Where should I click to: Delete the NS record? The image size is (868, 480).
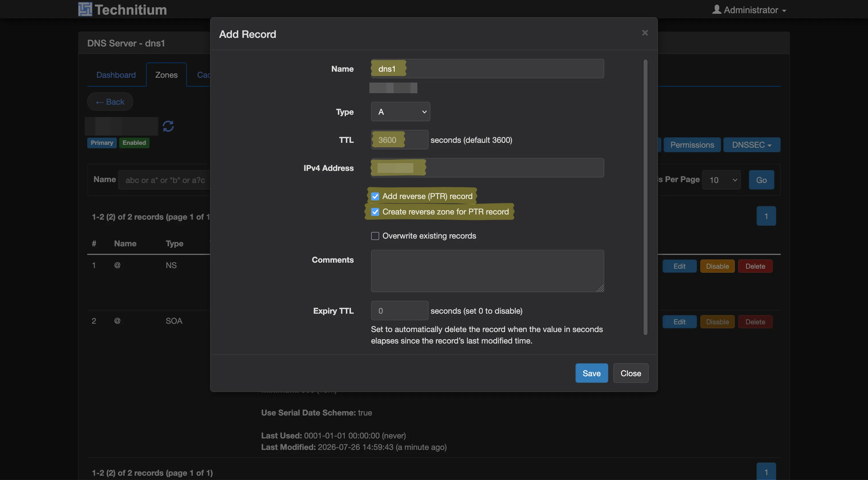(755, 266)
